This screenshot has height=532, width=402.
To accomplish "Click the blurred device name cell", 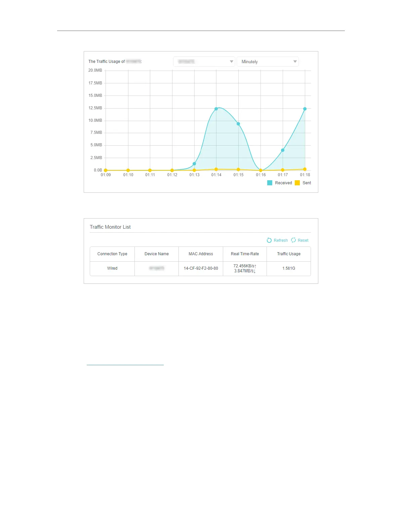I will tap(157, 268).
